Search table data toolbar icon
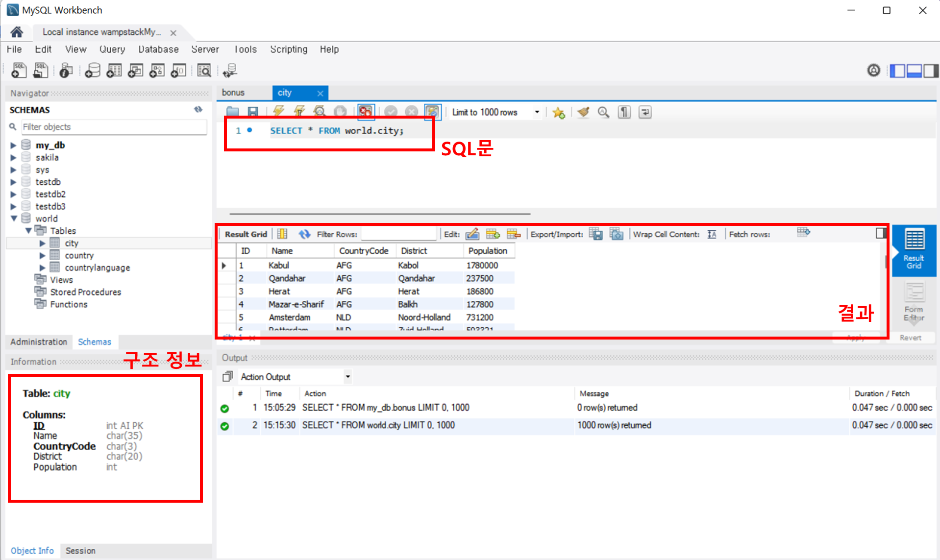The width and height of the screenshot is (940, 560). (x=204, y=71)
